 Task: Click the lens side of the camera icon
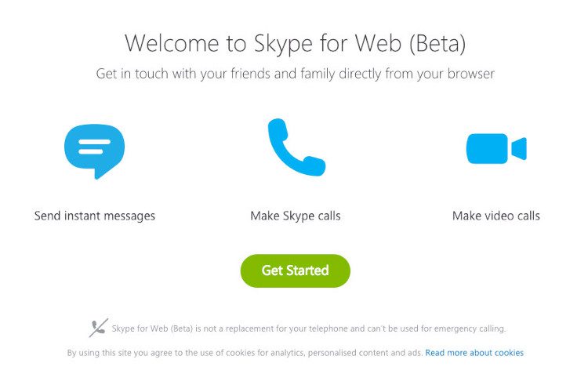(518, 148)
